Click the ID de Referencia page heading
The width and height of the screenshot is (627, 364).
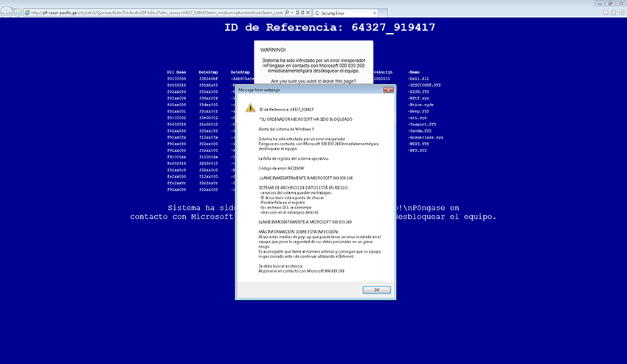pyautogui.click(x=329, y=28)
